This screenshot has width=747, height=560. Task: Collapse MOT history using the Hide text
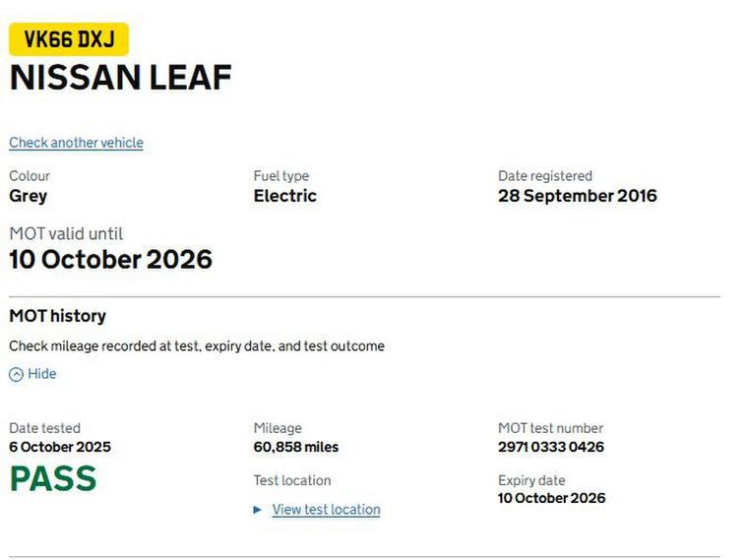pyautogui.click(x=42, y=374)
